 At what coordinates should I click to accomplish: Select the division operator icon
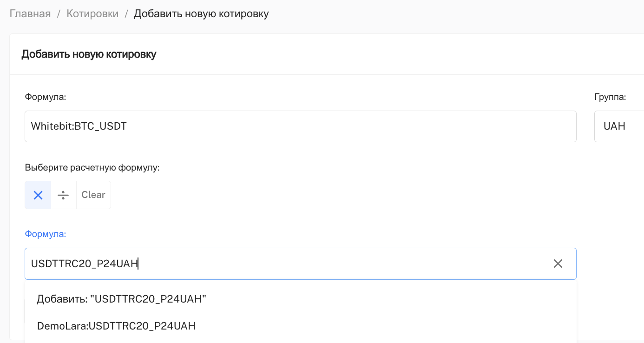(63, 195)
